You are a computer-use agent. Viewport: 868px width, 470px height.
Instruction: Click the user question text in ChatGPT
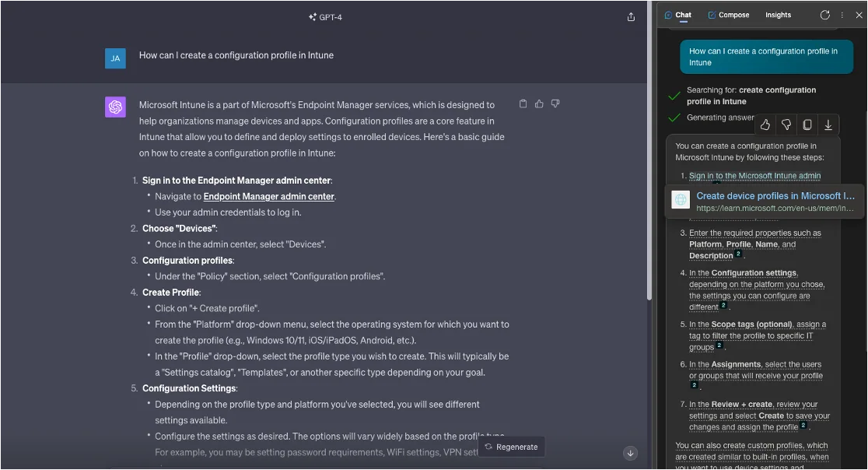(236, 55)
